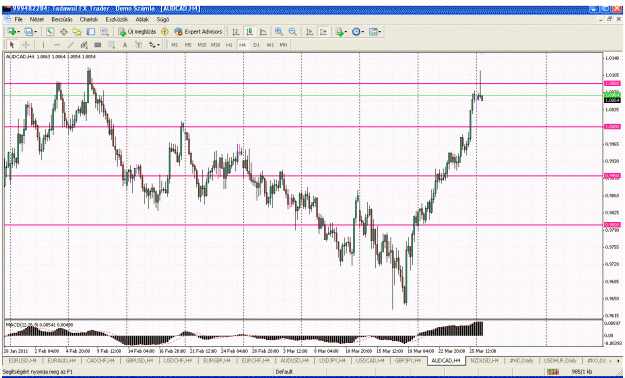Open the Indicators list icon
This screenshot has height=378, width=625.
(x=339, y=32)
